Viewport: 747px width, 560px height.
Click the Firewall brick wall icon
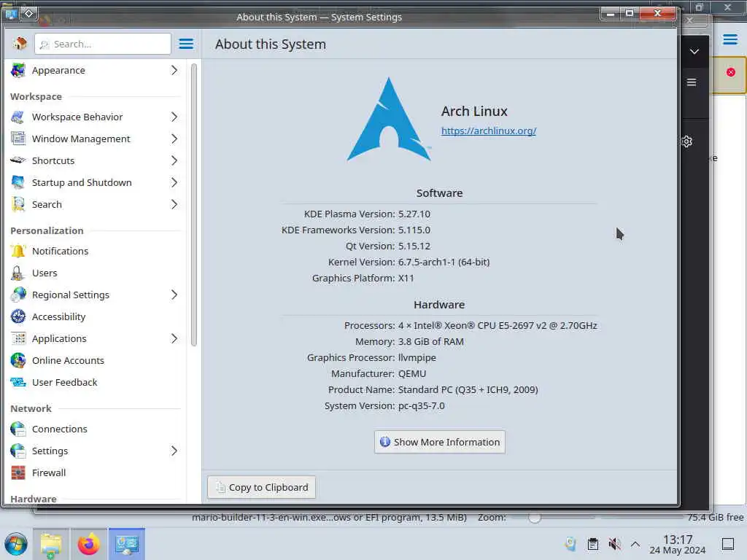tap(18, 472)
